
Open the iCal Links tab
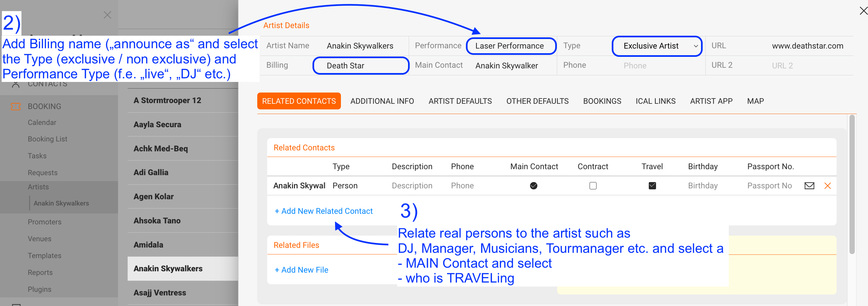[x=655, y=101]
